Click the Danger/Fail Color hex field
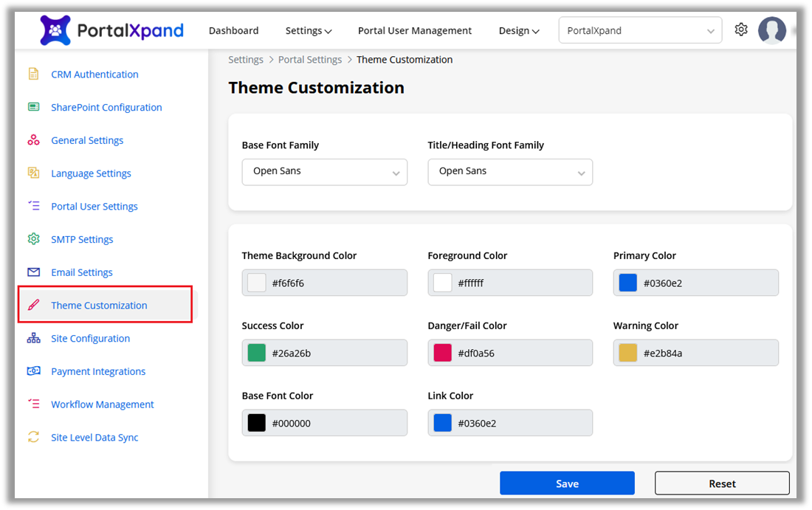Viewport: 812px width, 510px height. coord(520,353)
